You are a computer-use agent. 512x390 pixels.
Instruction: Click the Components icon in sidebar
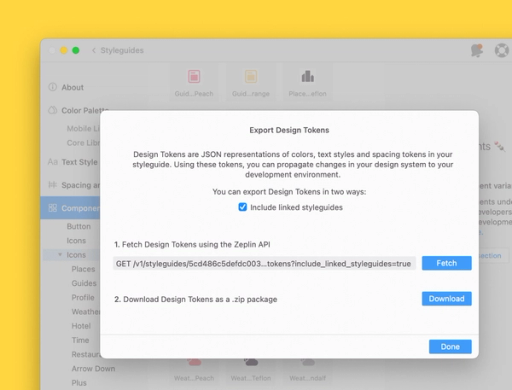(x=53, y=208)
